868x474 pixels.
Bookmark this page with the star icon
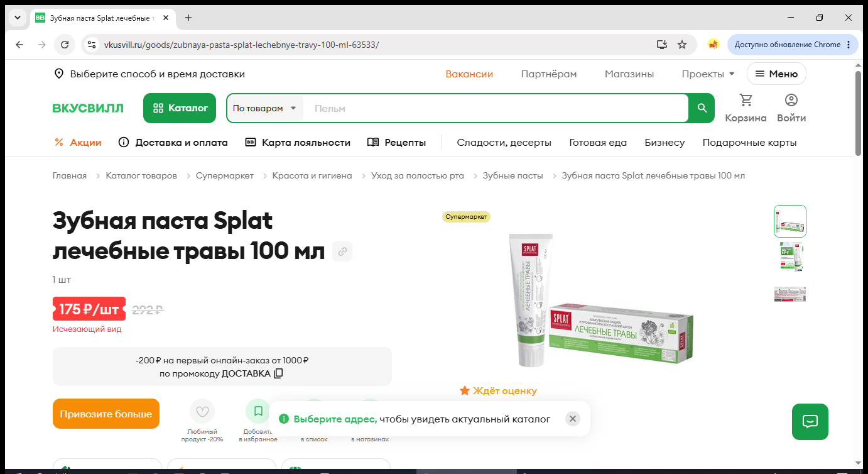(x=682, y=45)
